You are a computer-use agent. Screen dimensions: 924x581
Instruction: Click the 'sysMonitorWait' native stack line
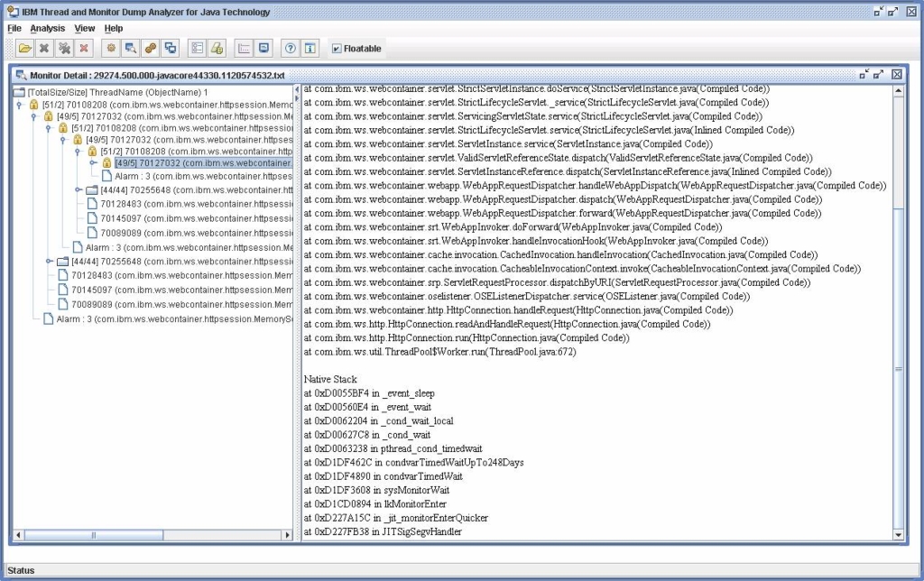(376, 490)
